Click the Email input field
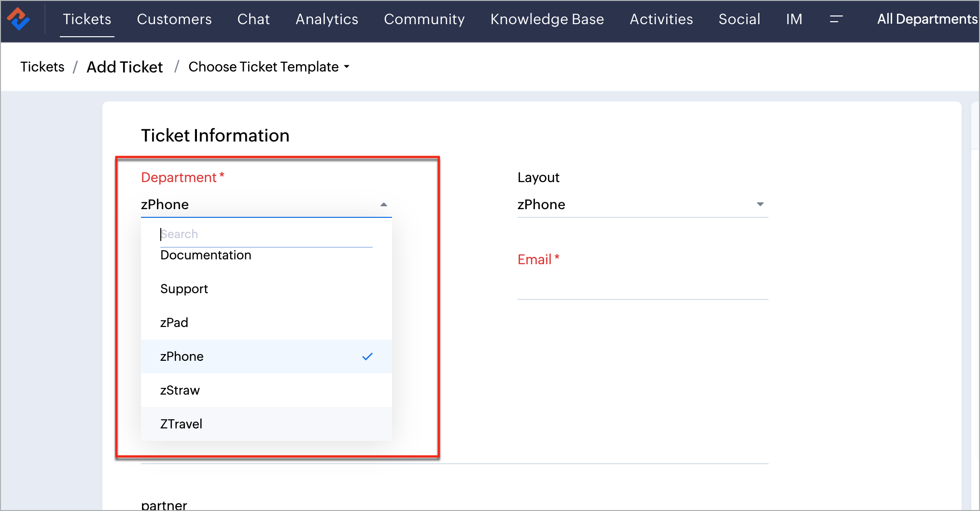The width and height of the screenshot is (980, 511). tap(642, 287)
